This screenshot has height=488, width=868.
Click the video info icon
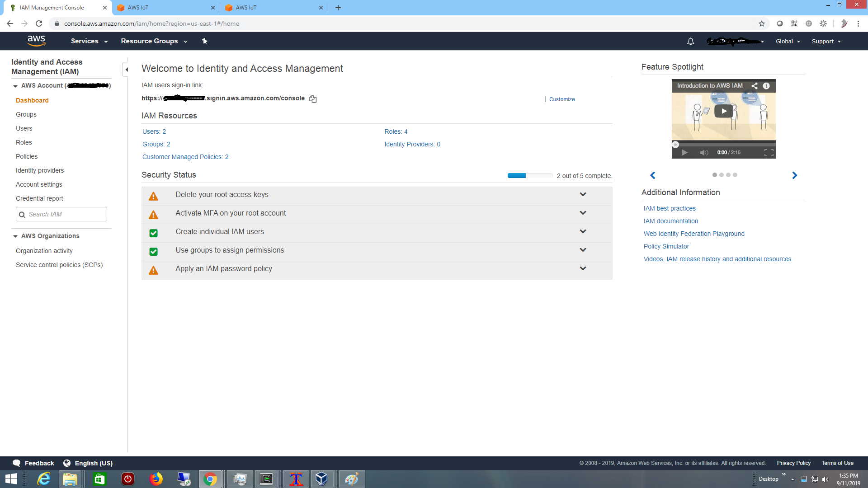click(x=766, y=86)
